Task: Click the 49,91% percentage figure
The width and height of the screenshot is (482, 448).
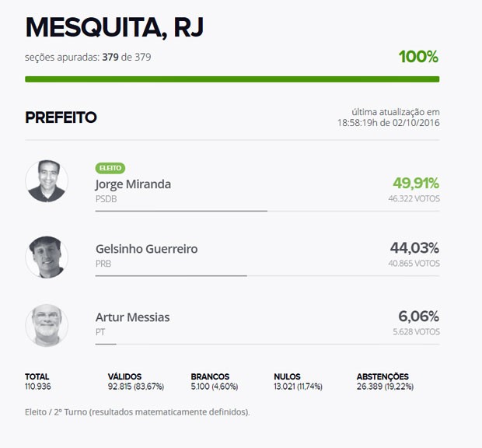Action: click(416, 184)
